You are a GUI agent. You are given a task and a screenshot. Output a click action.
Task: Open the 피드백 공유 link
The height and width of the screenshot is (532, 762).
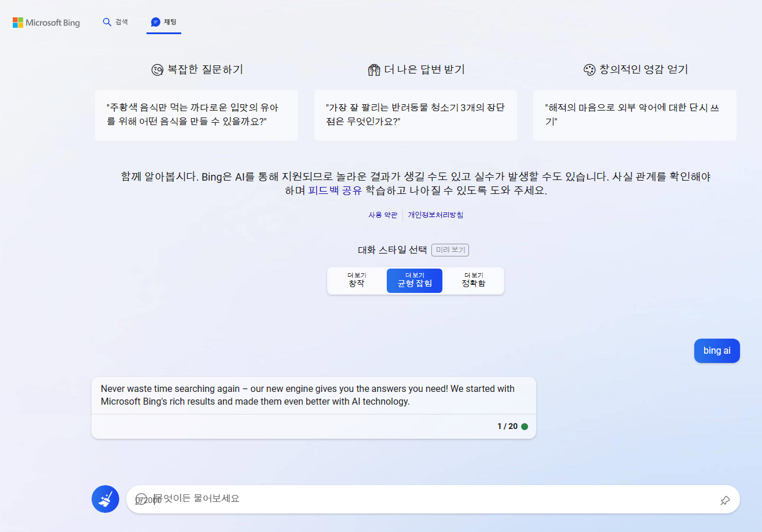335,191
